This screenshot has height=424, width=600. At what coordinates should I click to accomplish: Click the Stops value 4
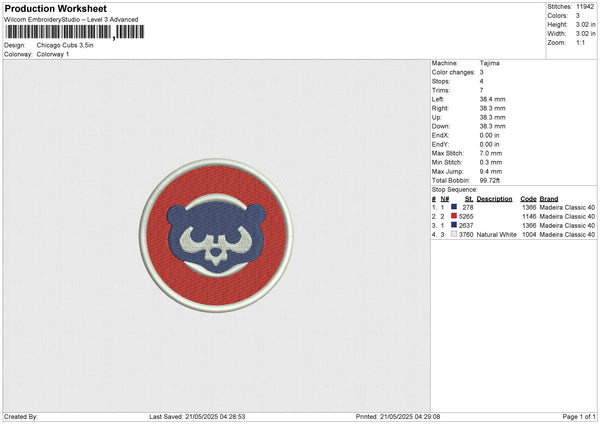tap(481, 81)
